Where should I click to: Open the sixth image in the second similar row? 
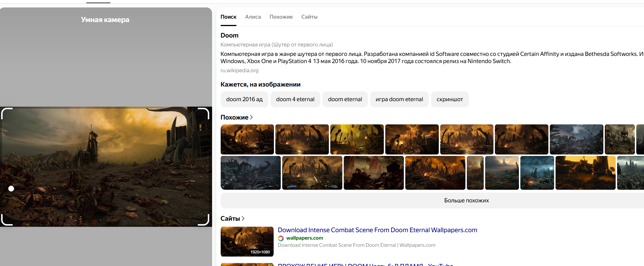pyautogui.click(x=502, y=173)
